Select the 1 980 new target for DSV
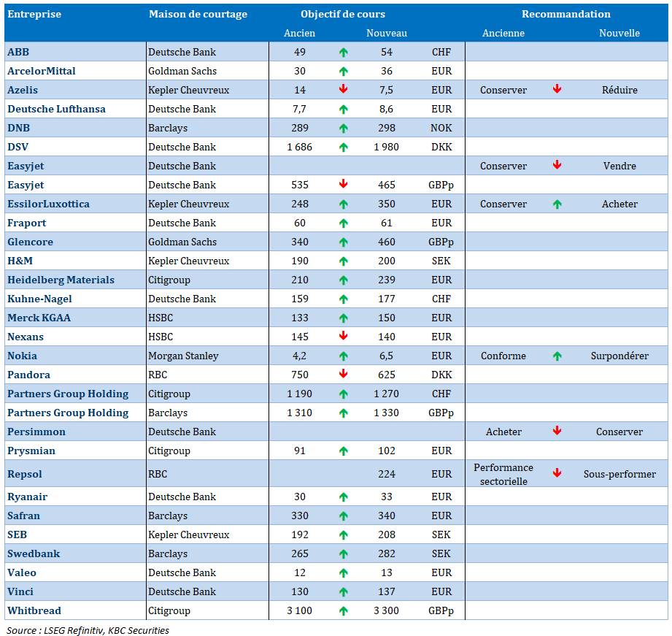672x636 pixels. click(386, 147)
